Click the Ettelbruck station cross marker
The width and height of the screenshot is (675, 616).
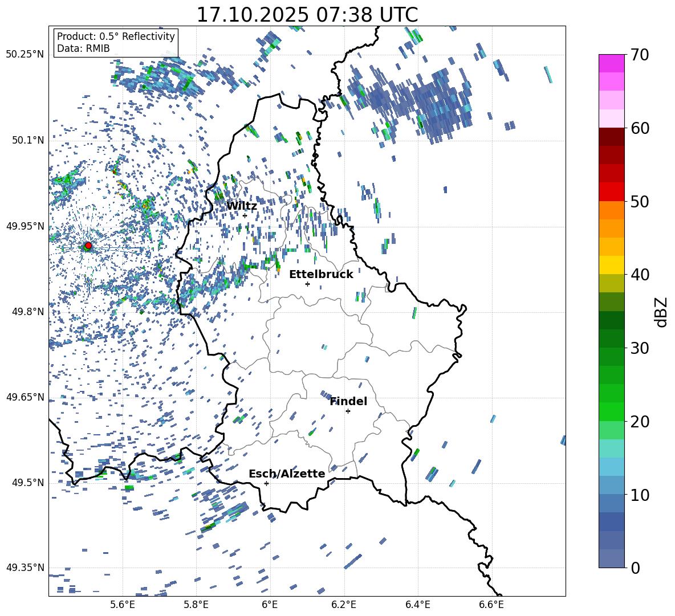pos(307,284)
